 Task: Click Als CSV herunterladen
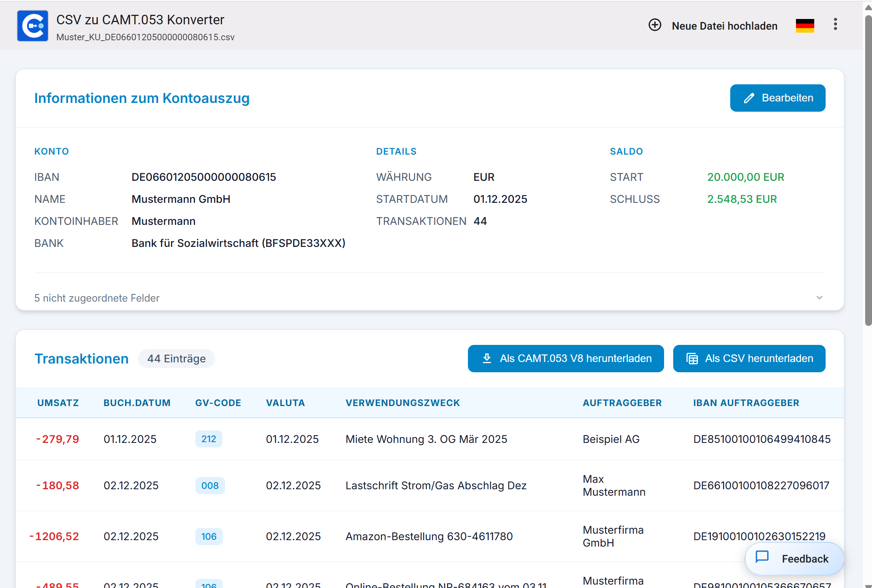point(749,359)
